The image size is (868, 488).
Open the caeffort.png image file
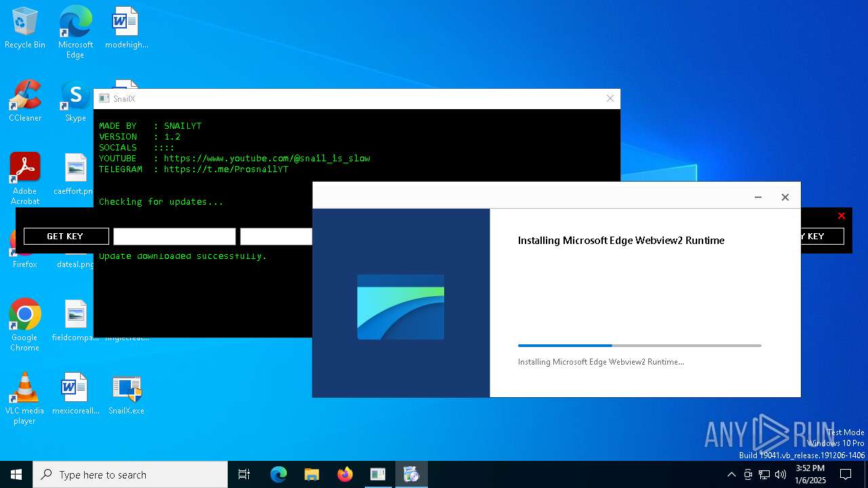click(x=75, y=174)
